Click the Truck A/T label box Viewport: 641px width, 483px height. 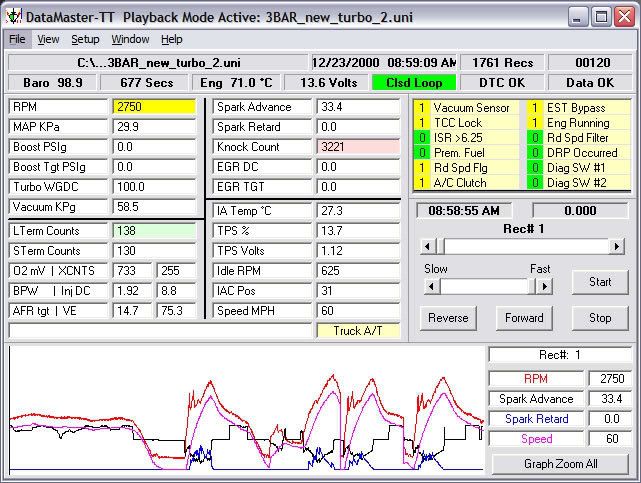(x=358, y=331)
